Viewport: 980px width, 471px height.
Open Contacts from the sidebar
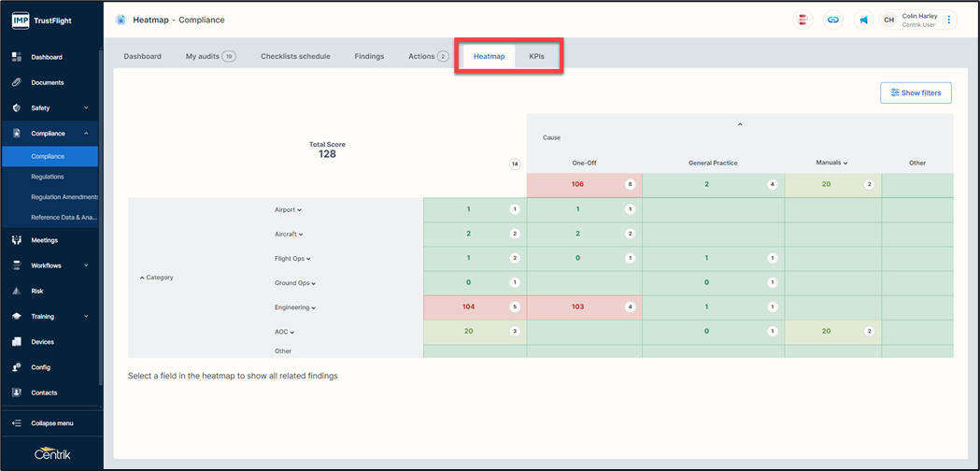44,392
